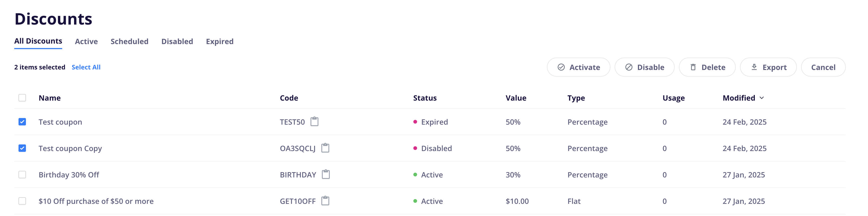This screenshot has height=216, width=868.
Task: Click the Disable button with its circle-slash icon
Action: pyautogui.click(x=644, y=67)
